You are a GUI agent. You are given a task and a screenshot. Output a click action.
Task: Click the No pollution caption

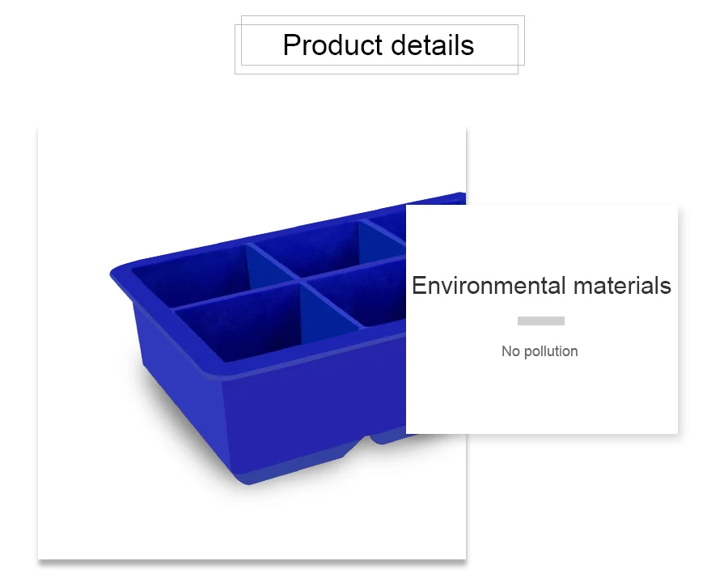(540, 351)
